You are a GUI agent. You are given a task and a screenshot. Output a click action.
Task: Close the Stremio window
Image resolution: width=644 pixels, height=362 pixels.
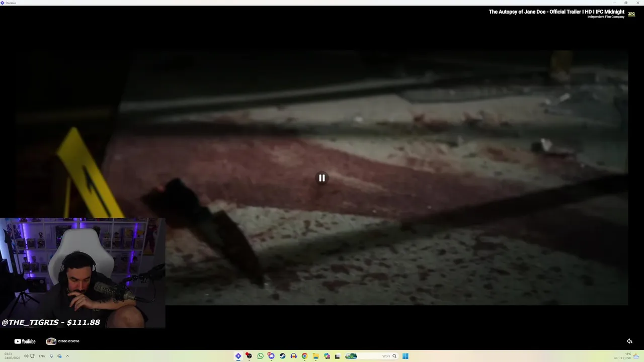pyautogui.click(x=638, y=3)
